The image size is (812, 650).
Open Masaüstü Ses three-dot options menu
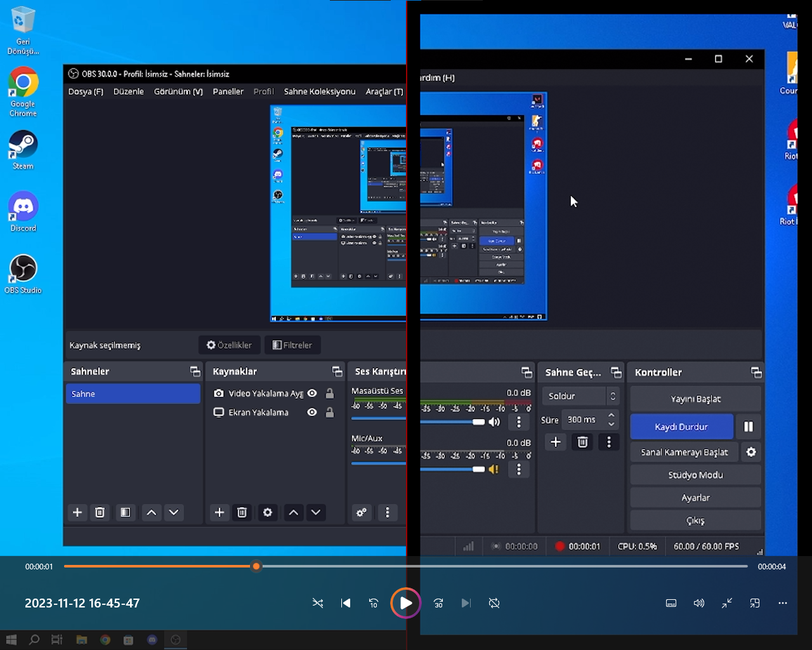519,422
